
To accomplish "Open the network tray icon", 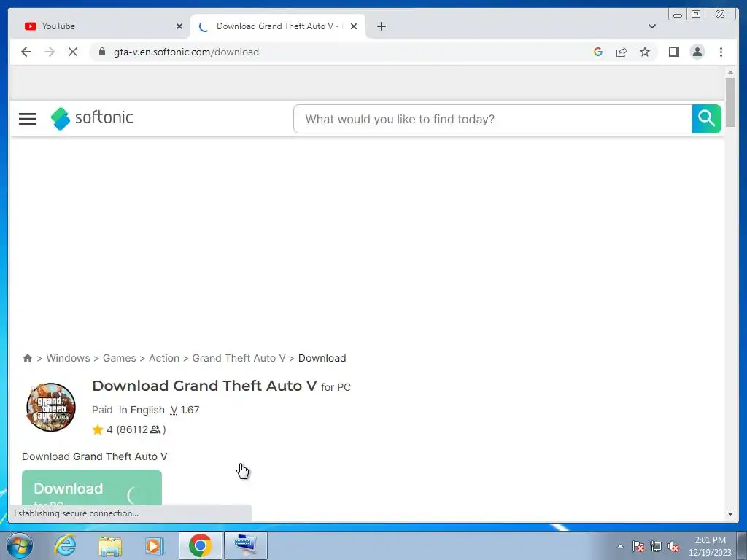I will pyautogui.click(x=656, y=546).
